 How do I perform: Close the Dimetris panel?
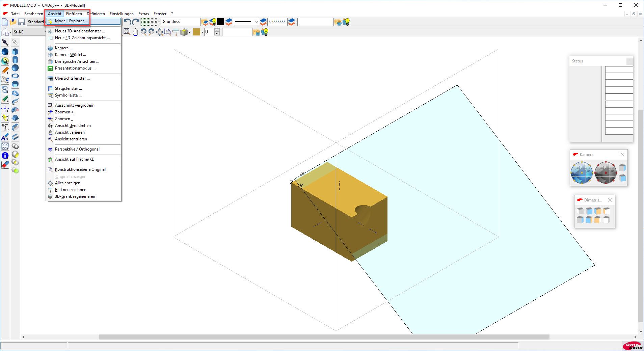point(610,200)
